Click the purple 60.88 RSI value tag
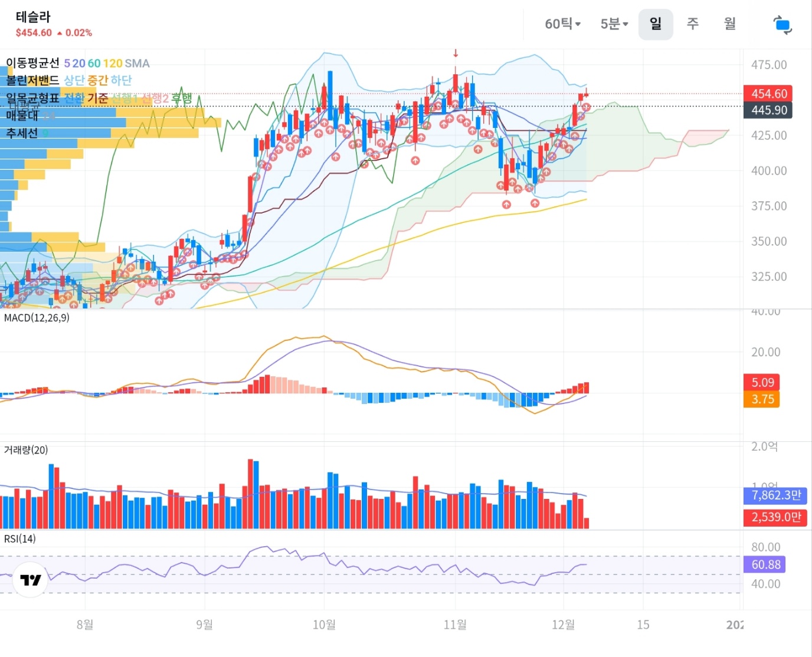This screenshot has width=812, height=657. (x=765, y=564)
